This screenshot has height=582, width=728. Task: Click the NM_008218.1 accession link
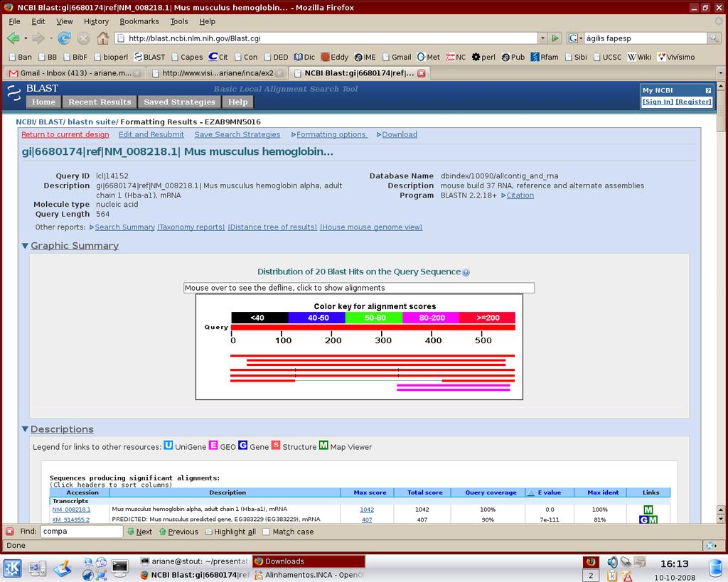pyautogui.click(x=71, y=510)
